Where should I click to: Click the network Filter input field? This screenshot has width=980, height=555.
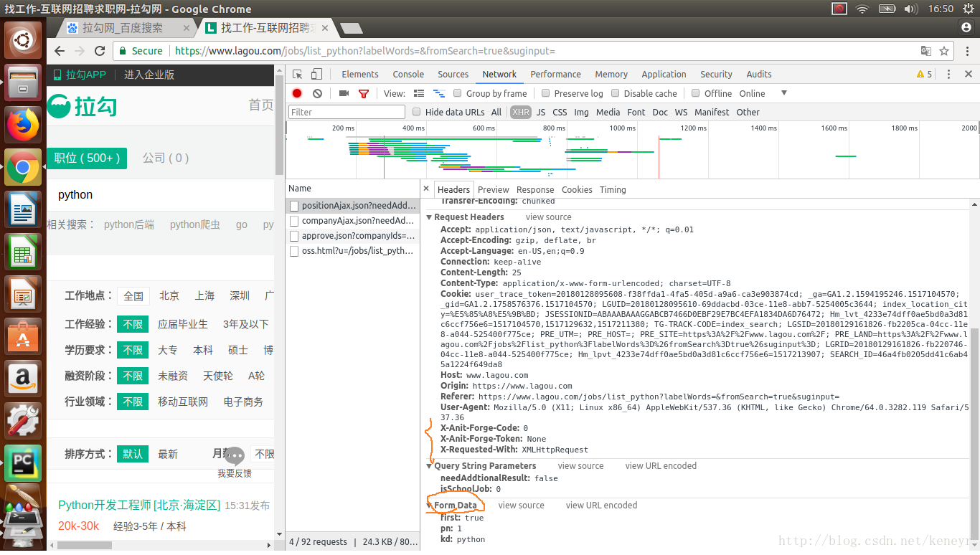click(x=347, y=112)
